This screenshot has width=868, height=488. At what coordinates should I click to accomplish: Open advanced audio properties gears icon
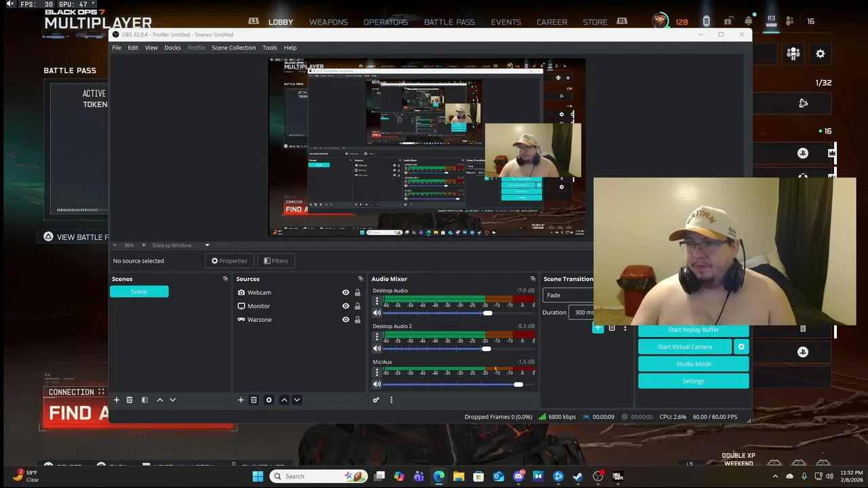click(376, 400)
